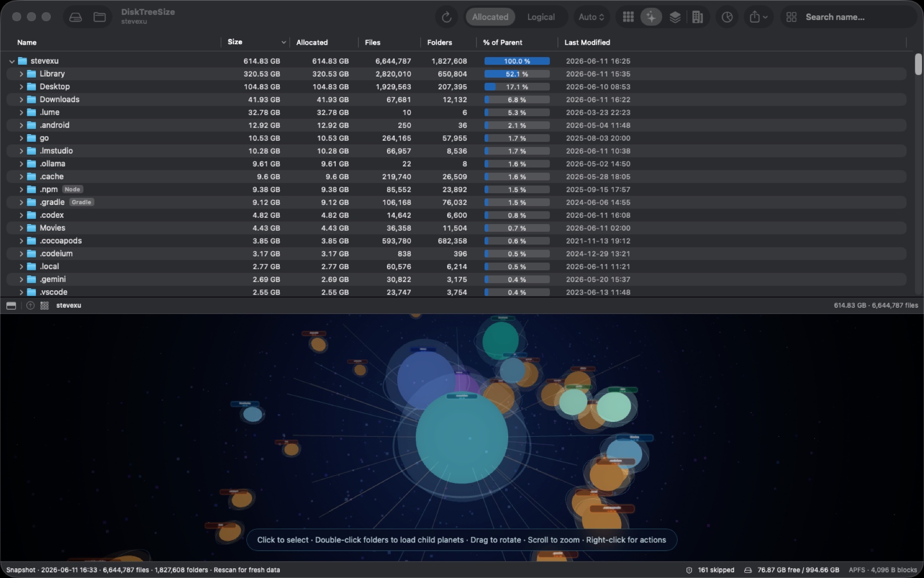Open the pie chart statistics icon
The width and height of the screenshot is (924, 578).
click(x=727, y=17)
